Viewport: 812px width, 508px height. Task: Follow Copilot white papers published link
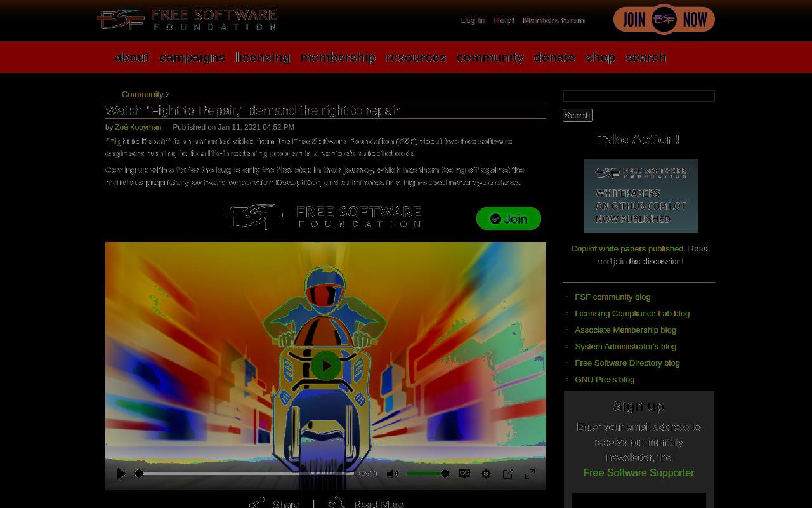(x=628, y=248)
